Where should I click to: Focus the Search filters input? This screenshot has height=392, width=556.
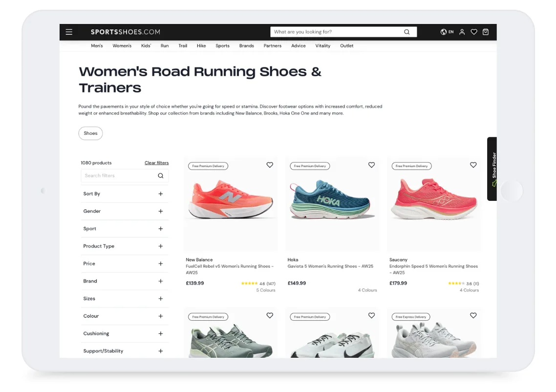click(x=125, y=175)
